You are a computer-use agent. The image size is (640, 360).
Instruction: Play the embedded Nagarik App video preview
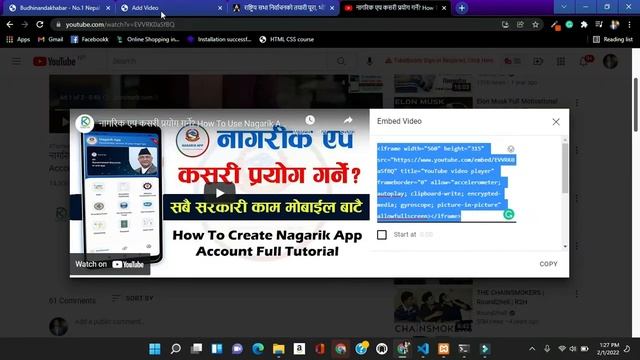point(220,193)
